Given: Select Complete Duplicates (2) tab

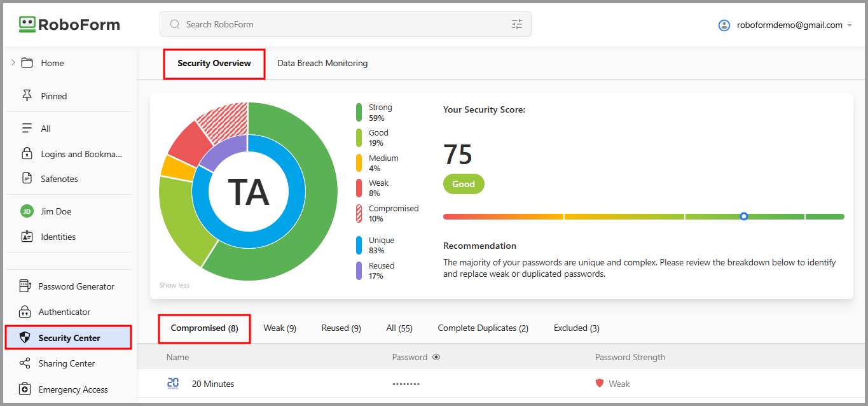Looking at the screenshot, I should (483, 328).
